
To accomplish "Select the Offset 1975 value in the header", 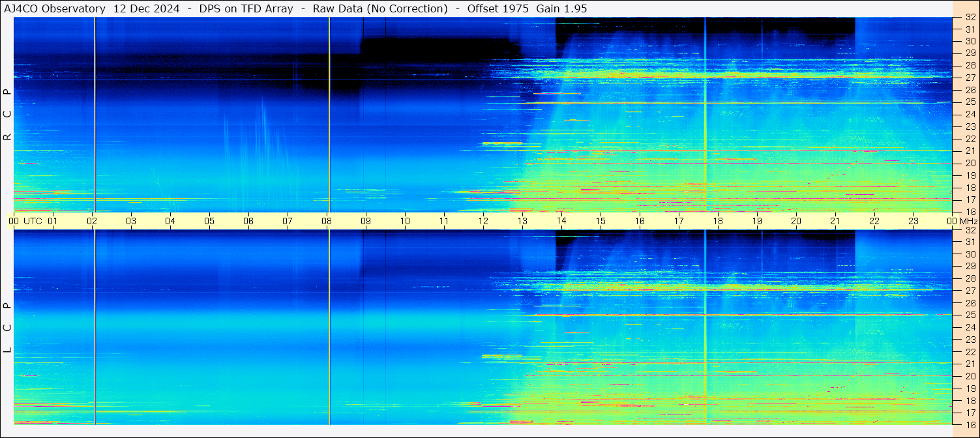I will tap(498, 8).
